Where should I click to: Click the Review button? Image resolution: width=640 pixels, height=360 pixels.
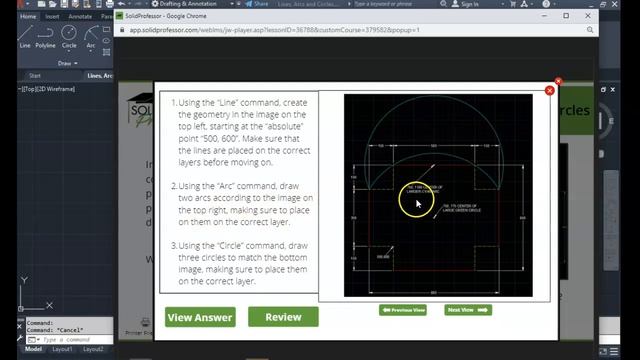(x=283, y=317)
